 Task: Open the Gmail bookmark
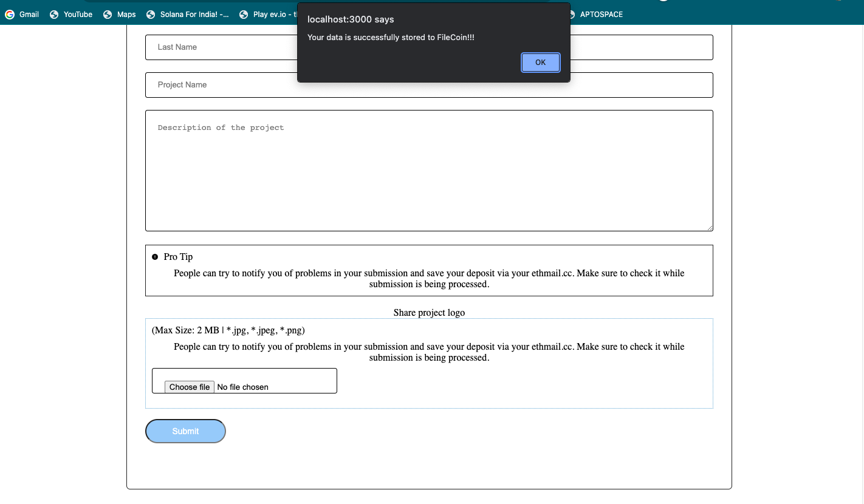tap(22, 15)
